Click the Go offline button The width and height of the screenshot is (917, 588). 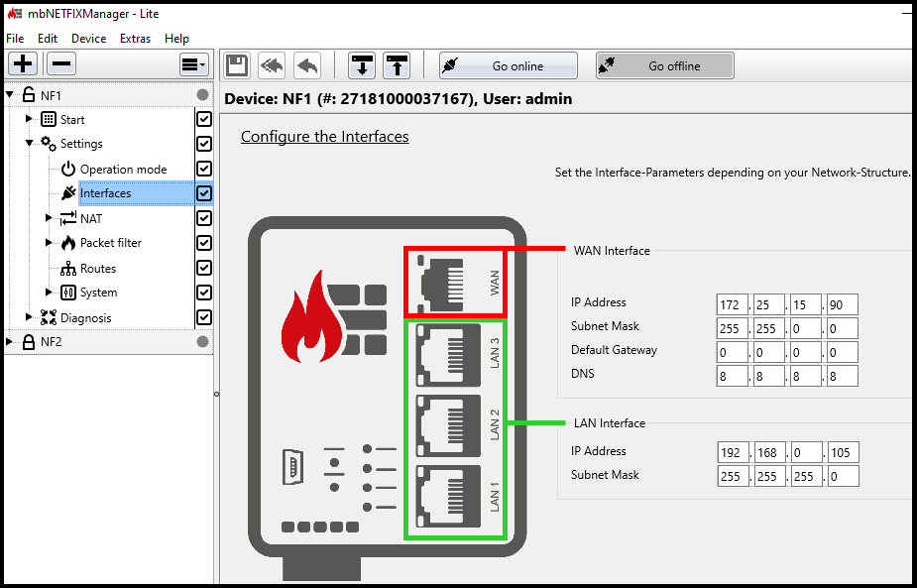point(665,65)
